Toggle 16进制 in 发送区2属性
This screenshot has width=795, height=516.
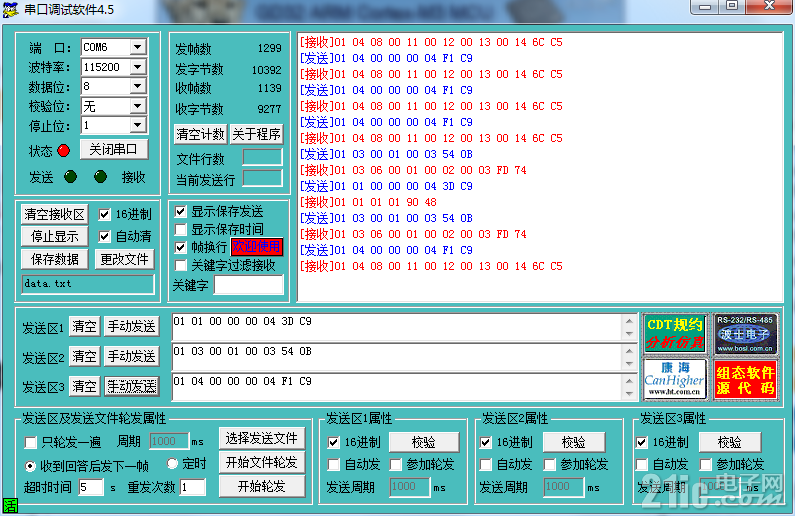pyautogui.click(x=486, y=443)
